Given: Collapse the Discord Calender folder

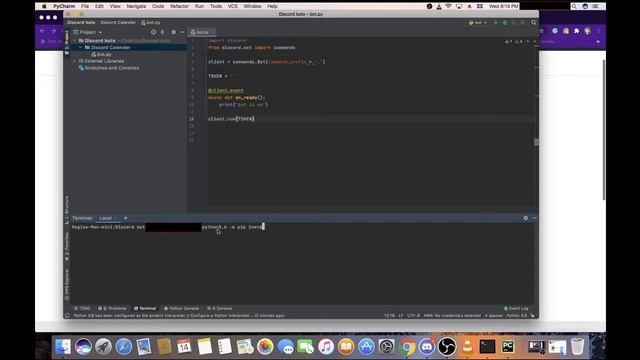Looking at the screenshot, I should pyautogui.click(x=80, y=48).
